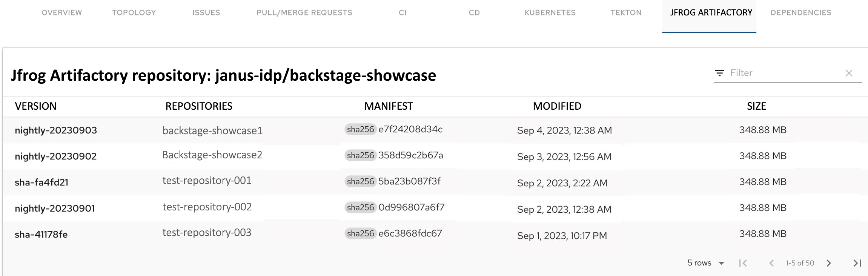Open the Pull/Merge Requests tab
Viewport: 868px width, 276px height.
pyautogui.click(x=304, y=13)
